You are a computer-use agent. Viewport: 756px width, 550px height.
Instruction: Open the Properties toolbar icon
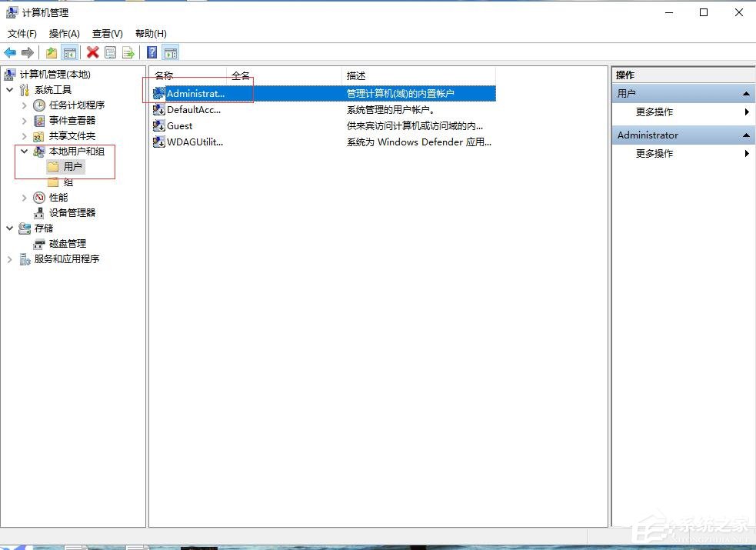coord(110,52)
